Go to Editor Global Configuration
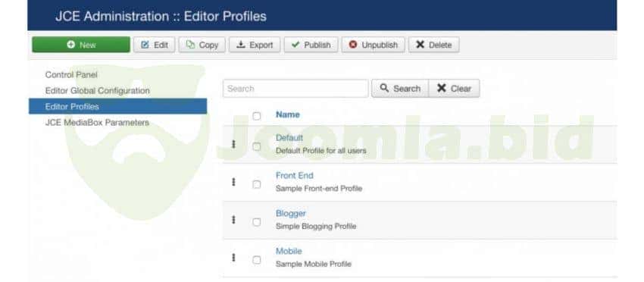The image size is (644, 282). click(97, 90)
